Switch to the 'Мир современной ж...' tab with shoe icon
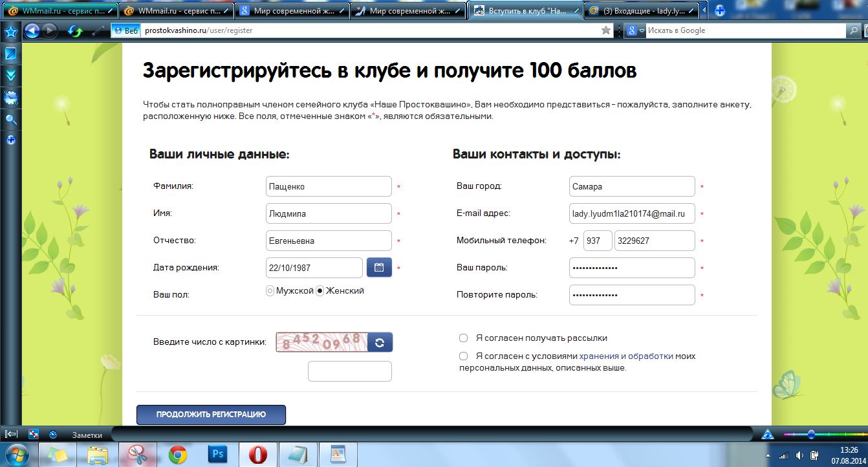The height and width of the screenshot is (467, 868). (408, 11)
